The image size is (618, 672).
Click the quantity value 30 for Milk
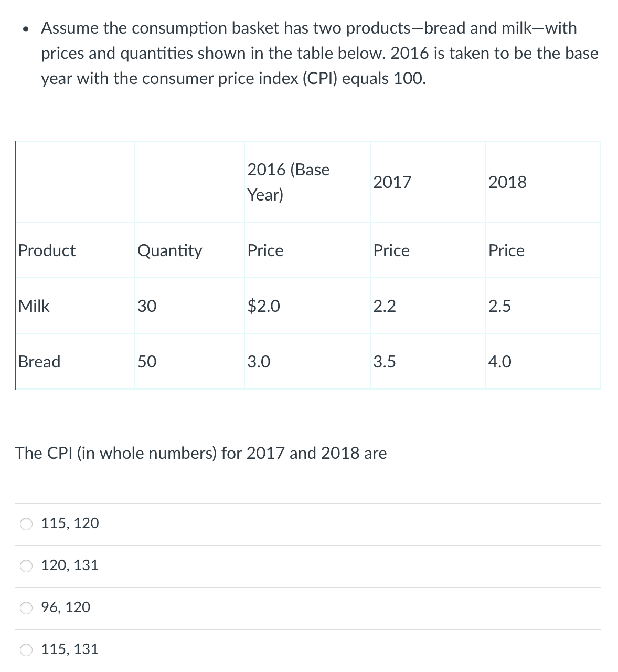[146, 306]
